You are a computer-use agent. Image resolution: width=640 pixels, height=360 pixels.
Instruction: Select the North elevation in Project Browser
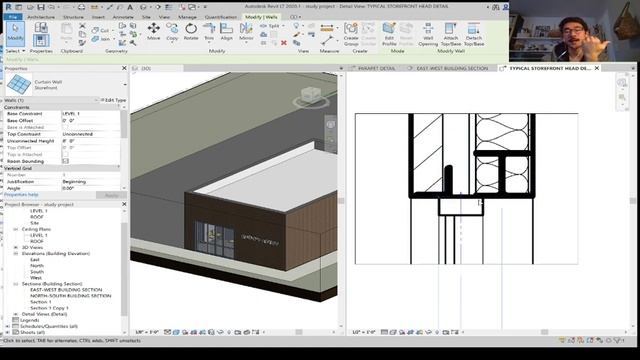pyautogui.click(x=37, y=266)
